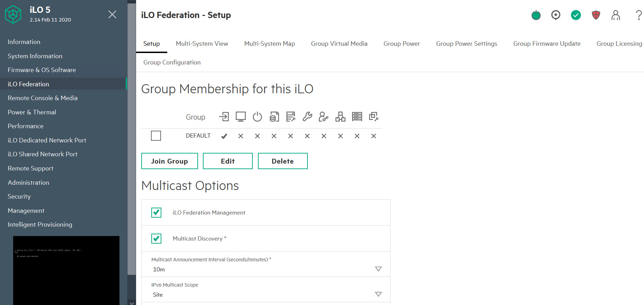Click the Join Group button

click(169, 161)
